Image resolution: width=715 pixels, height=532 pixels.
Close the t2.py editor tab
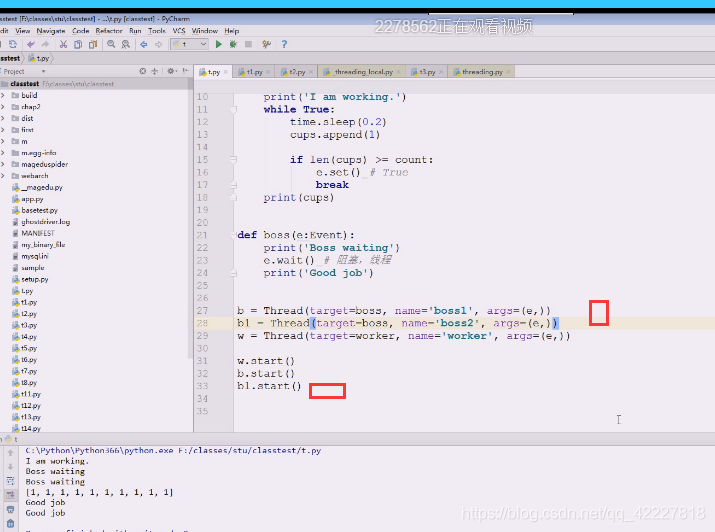click(311, 72)
